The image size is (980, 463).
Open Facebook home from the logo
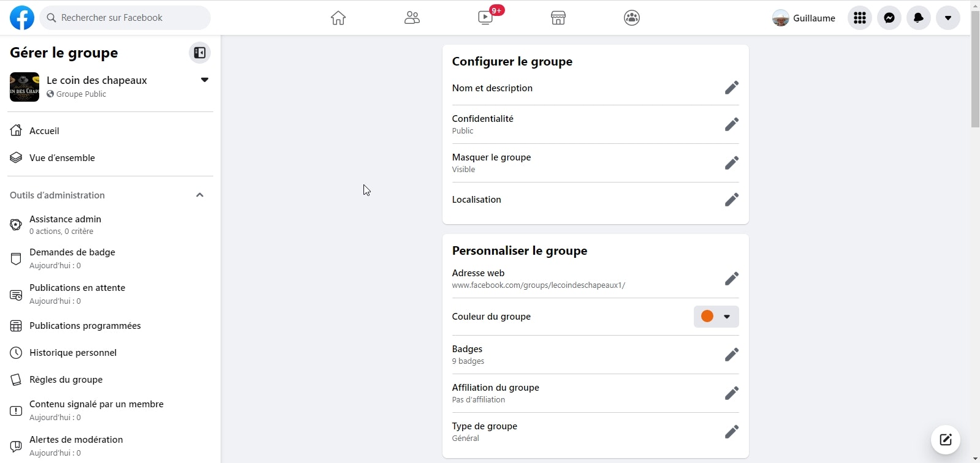tap(22, 18)
